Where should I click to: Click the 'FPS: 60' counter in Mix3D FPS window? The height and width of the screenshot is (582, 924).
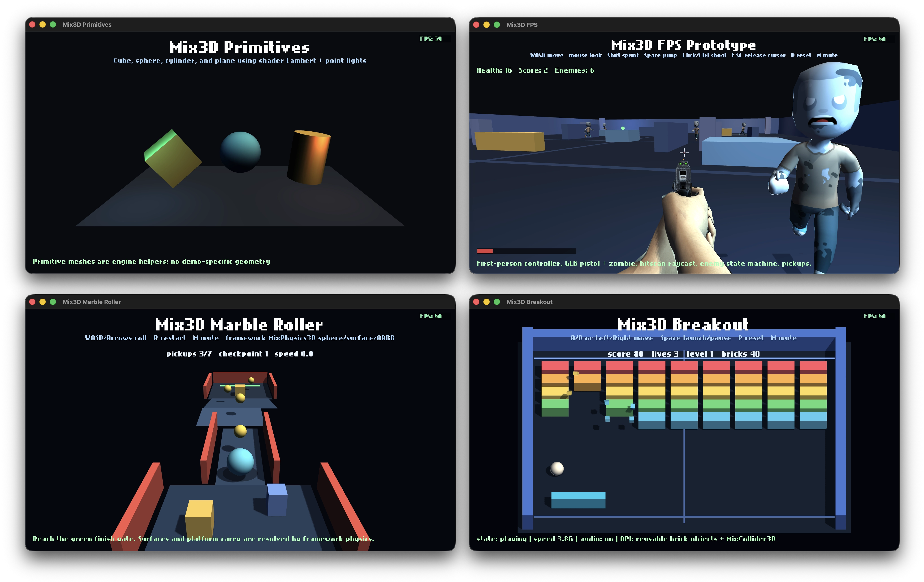(x=874, y=39)
